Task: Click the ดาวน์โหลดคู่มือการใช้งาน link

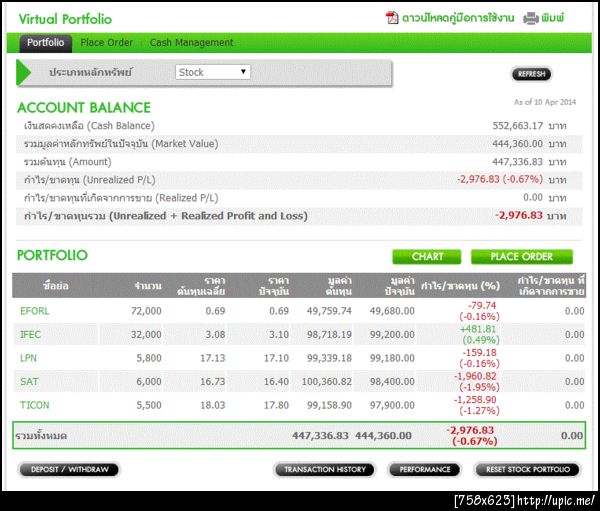Action: (458, 18)
